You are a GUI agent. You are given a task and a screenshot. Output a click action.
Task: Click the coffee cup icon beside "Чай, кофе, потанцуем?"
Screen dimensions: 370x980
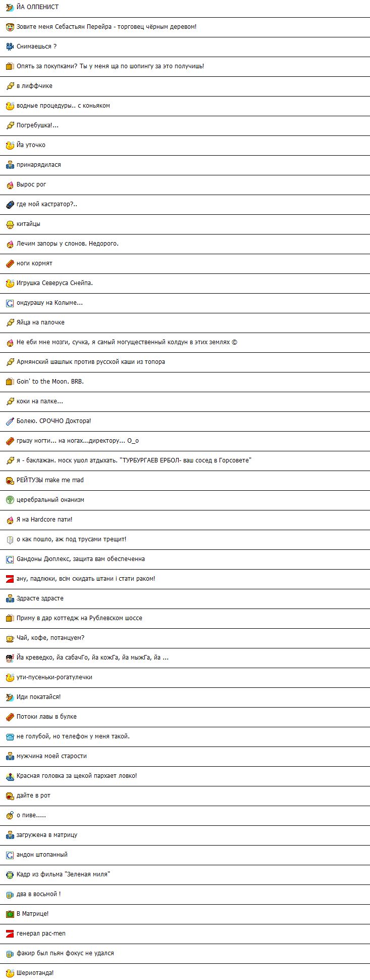click(x=10, y=638)
